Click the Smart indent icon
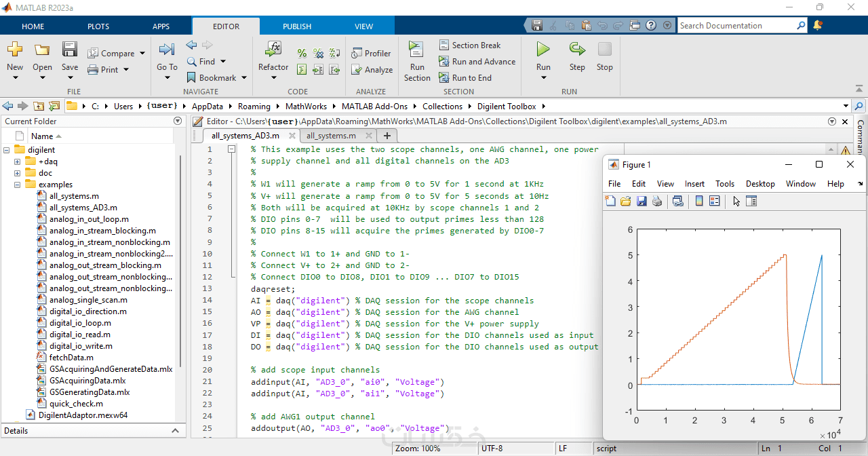Screen dimensions: 868x456 302,69
